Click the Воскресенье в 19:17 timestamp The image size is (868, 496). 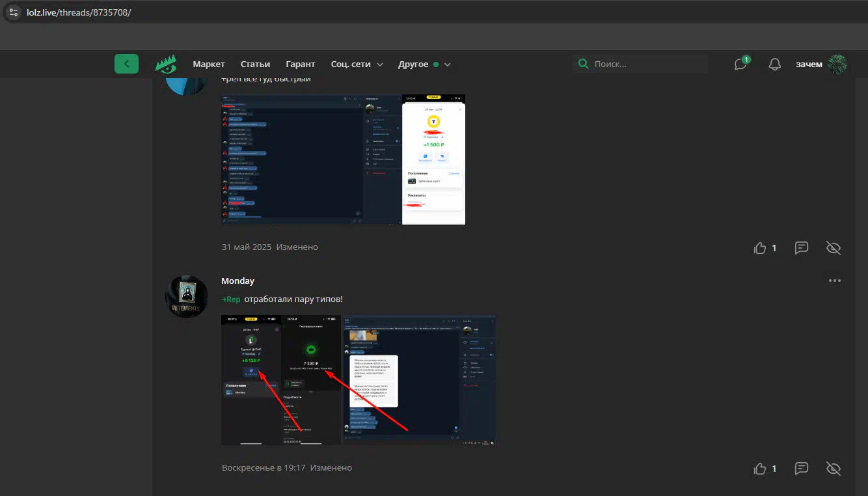pos(264,467)
